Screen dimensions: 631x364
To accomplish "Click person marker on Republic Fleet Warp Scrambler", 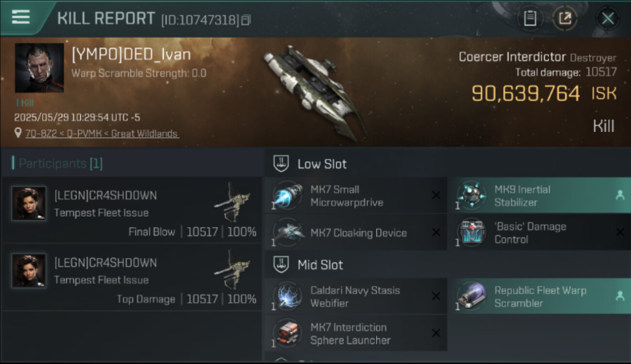I will pyautogui.click(x=620, y=296).
